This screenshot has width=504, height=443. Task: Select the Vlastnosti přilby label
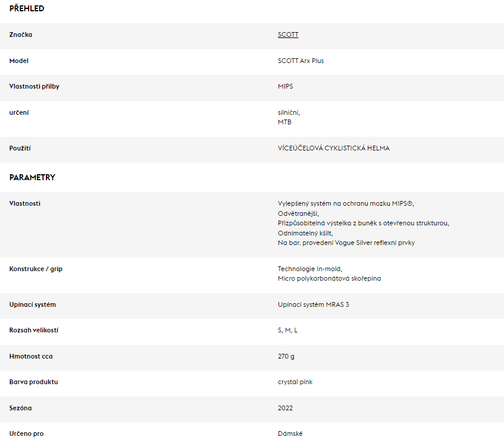pos(34,86)
